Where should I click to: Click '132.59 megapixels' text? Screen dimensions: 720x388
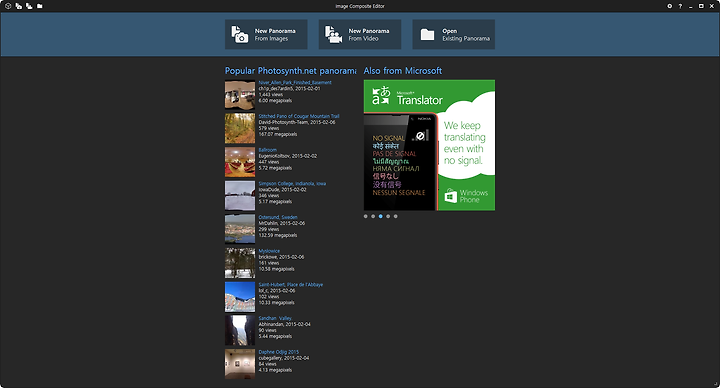click(x=278, y=236)
